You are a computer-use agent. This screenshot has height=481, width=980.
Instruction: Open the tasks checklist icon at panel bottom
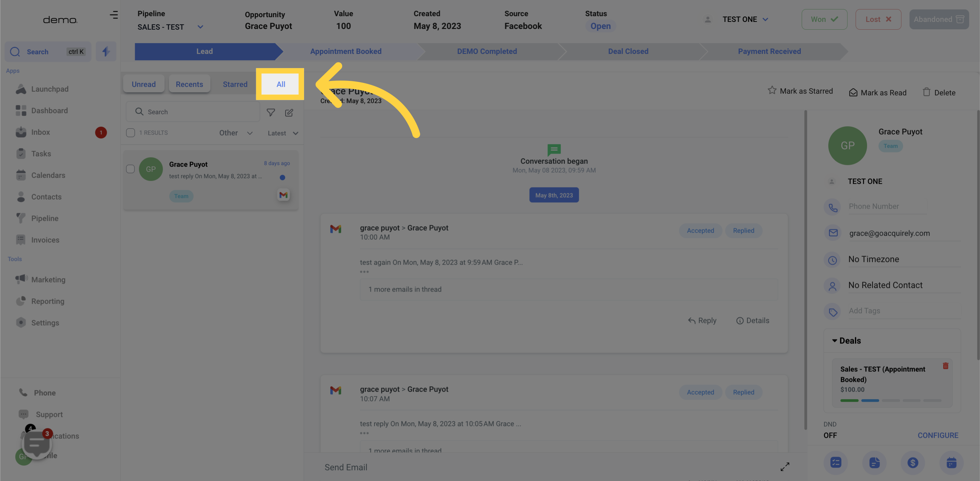[835, 462]
